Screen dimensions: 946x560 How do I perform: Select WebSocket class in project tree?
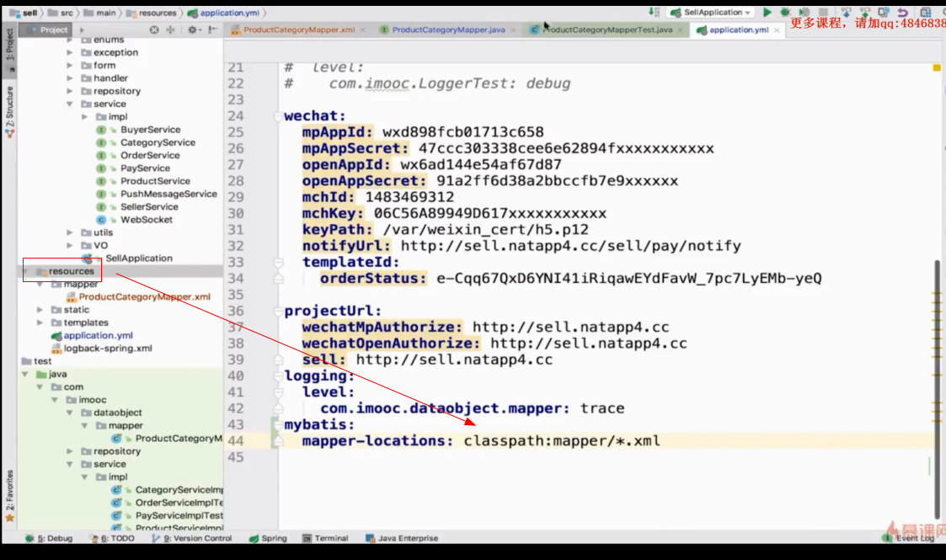146,220
